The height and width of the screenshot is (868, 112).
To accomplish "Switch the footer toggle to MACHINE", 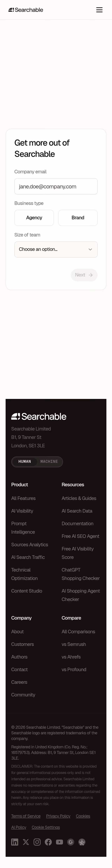I will coord(49,462).
